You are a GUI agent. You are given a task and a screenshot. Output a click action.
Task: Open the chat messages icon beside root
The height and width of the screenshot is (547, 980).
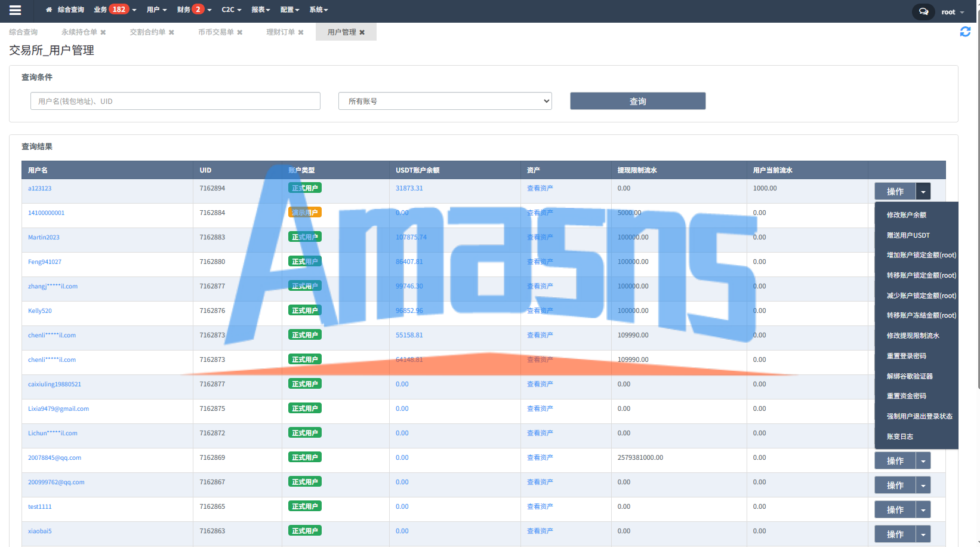coord(923,12)
